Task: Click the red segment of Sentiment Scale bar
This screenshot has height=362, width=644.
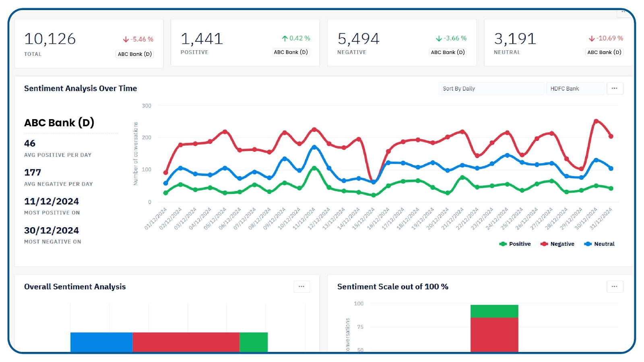Action: point(494,335)
